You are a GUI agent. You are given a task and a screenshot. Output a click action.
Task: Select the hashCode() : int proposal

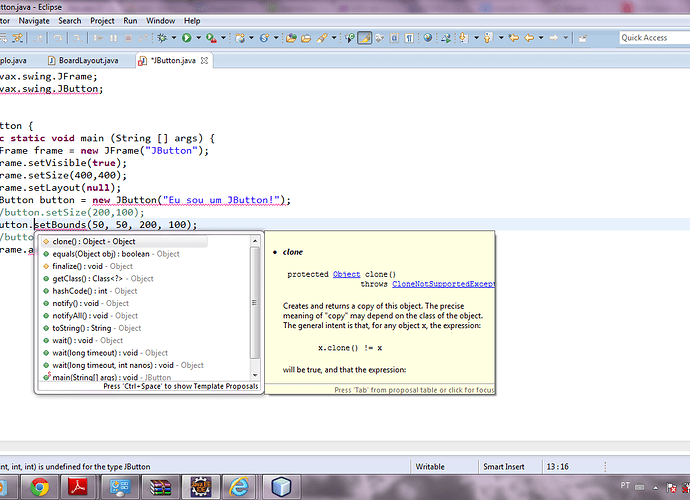pos(90,291)
